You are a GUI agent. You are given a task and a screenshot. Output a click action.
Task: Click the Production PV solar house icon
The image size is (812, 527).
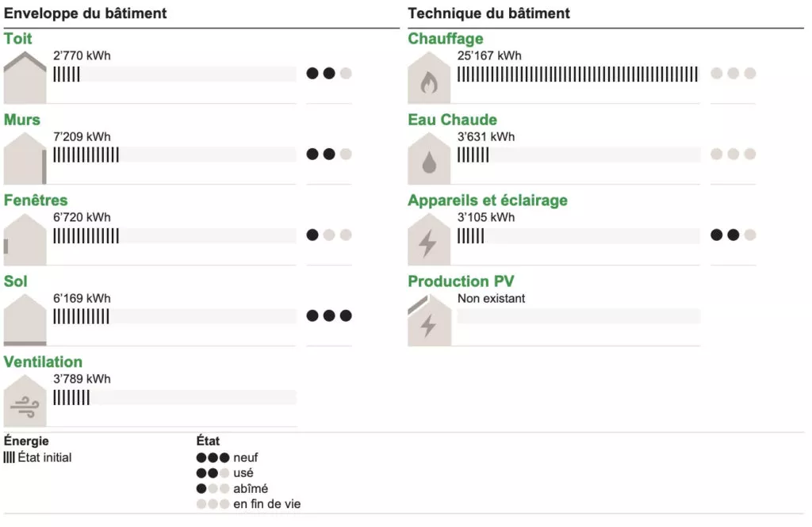pos(429,320)
